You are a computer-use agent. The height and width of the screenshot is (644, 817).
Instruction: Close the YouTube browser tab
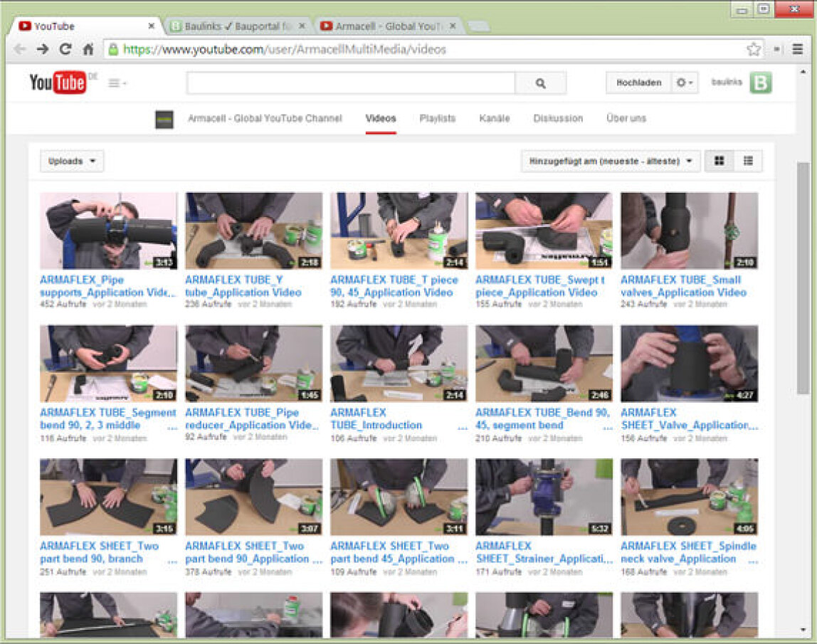pos(151,26)
